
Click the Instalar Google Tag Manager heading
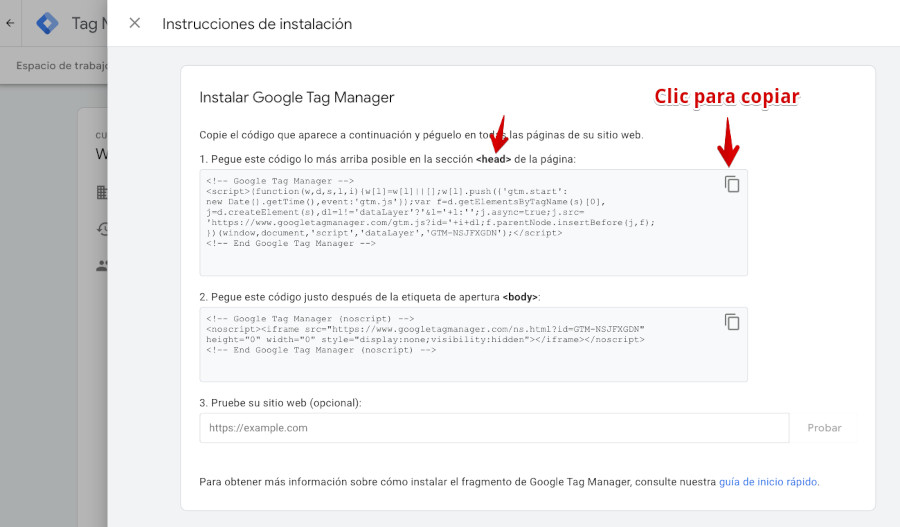tap(297, 98)
